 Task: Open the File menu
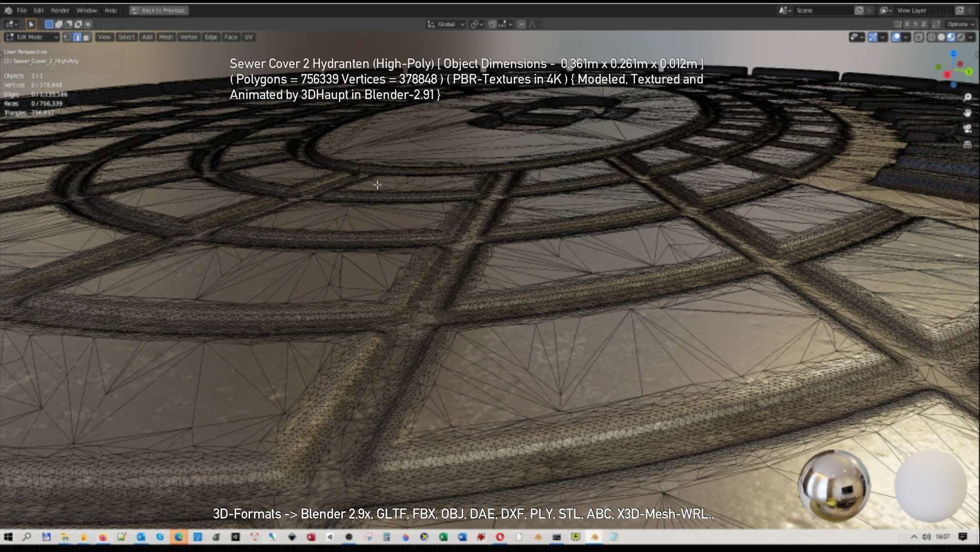point(22,10)
